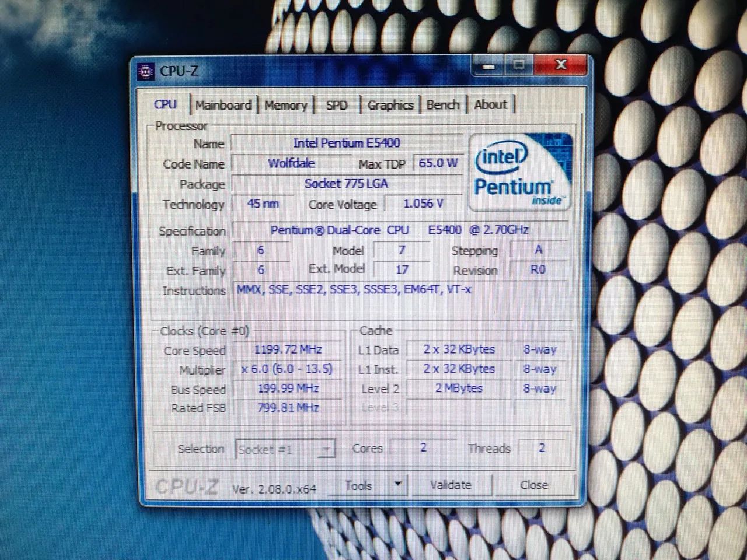This screenshot has height=560, width=747.
Task: Click the Revision value R0
Action: click(538, 269)
